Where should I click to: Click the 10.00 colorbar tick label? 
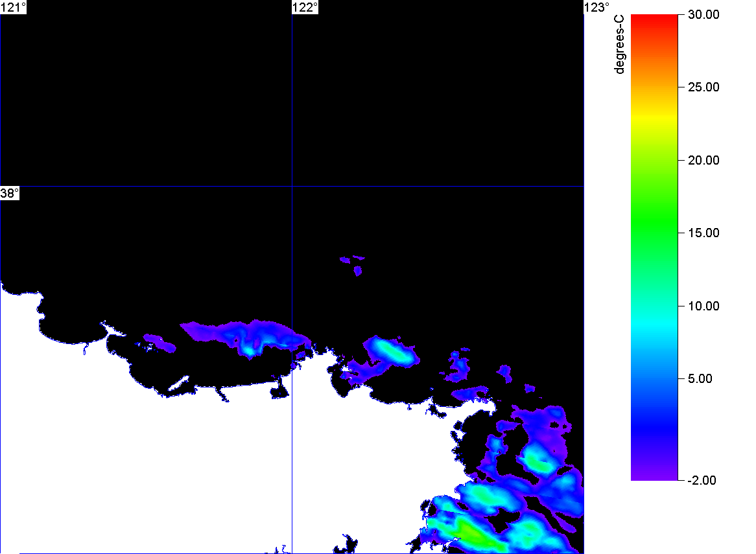tap(703, 306)
